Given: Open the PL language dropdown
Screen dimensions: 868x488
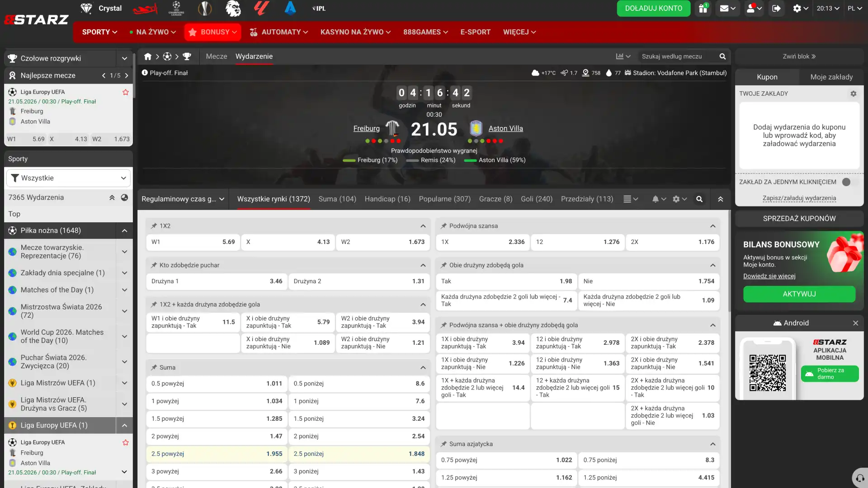Looking at the screenshot, I should coord(854,9).
